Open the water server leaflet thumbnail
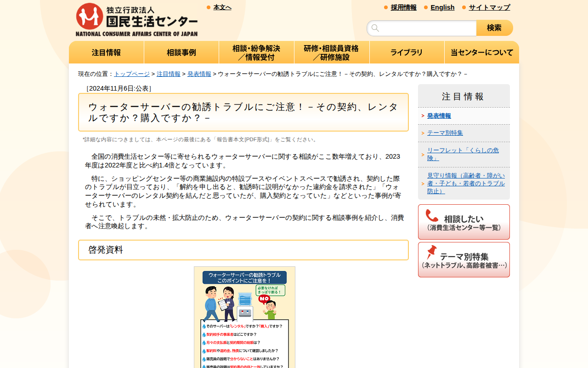 (244, 317)
